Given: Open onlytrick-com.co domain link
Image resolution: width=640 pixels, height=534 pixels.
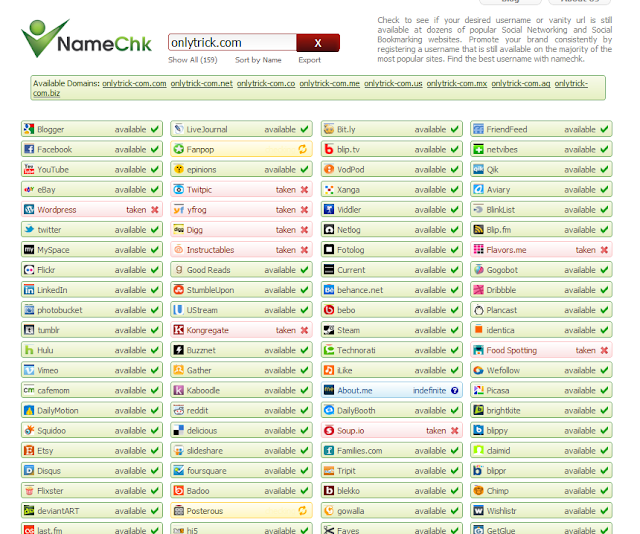Looking at the screenshot, I should [266, 83].
